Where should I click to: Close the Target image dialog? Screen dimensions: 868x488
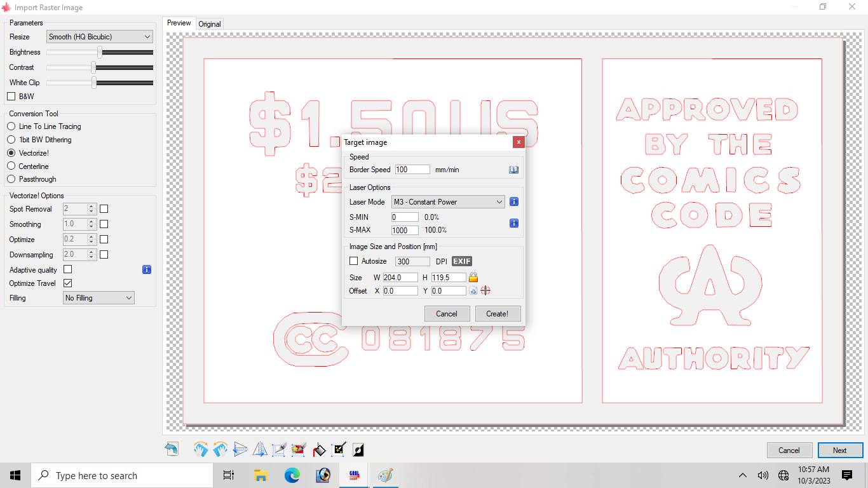coord(519,142)
